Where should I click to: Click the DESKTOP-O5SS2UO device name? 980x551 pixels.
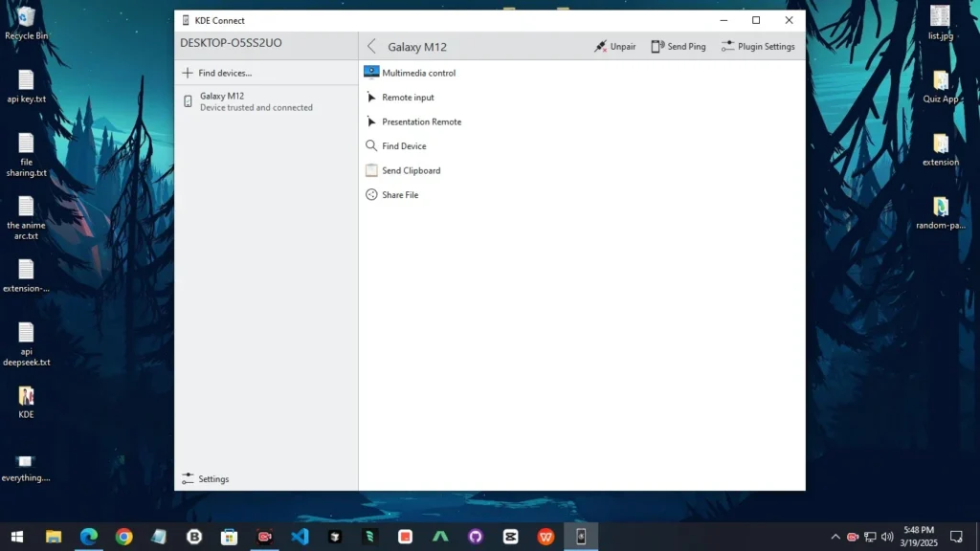pyautogui.click(x=232, y=42)
